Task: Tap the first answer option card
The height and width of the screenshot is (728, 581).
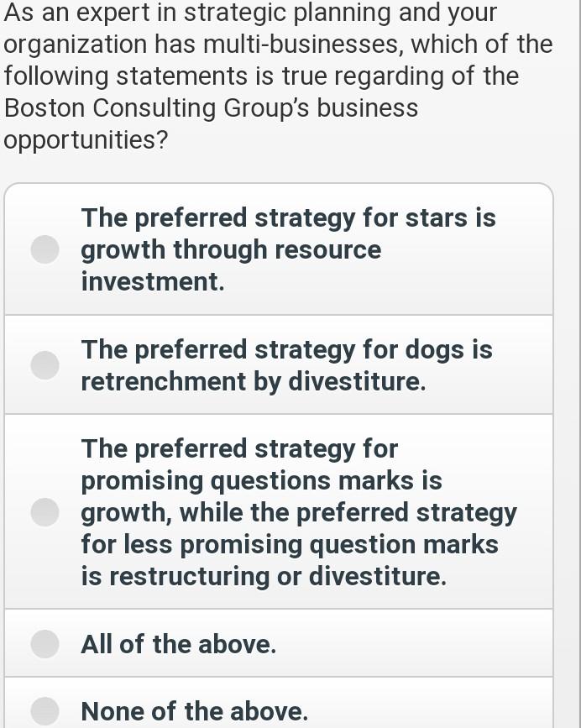Action: 280,249
